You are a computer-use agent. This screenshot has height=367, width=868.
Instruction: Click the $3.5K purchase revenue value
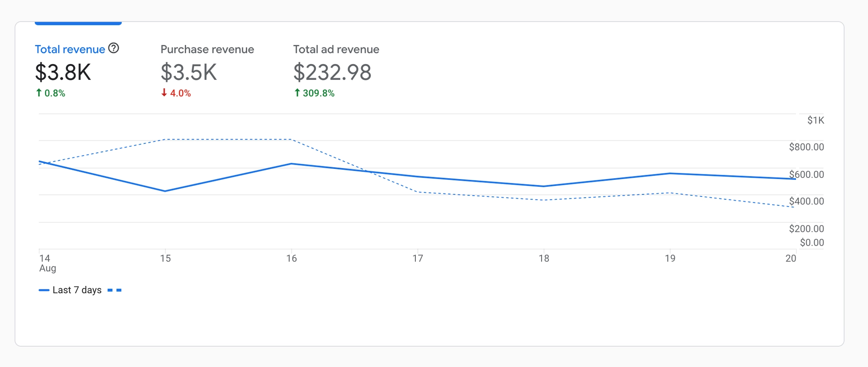click(189, 72)
